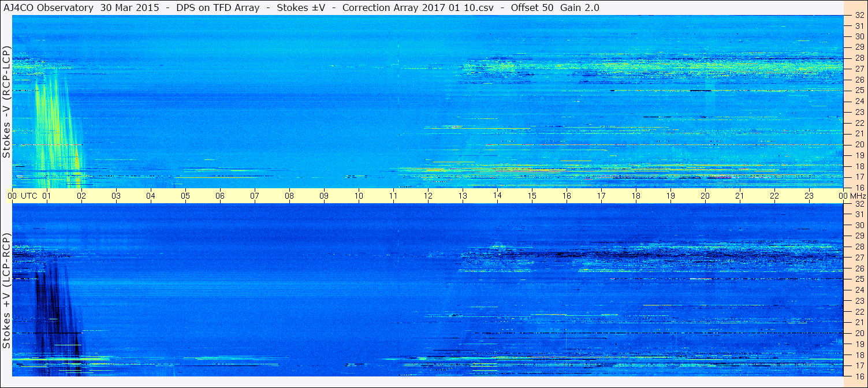Screen dimensions: 868x388
Task: Select the date '30 Mar 2015' in header
Action: click(130, 8)
